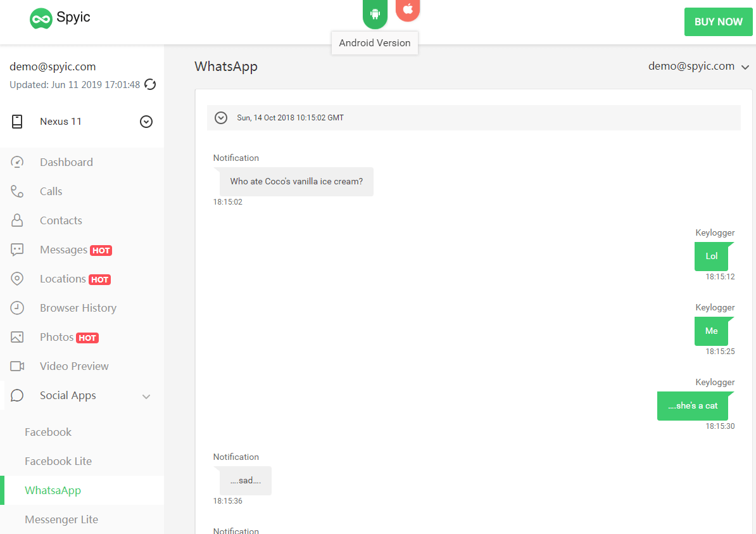The width and height of the screenshot is (756, 534).
Task: Open Dashboard from the sidebar
Action: tap(66, 162)
